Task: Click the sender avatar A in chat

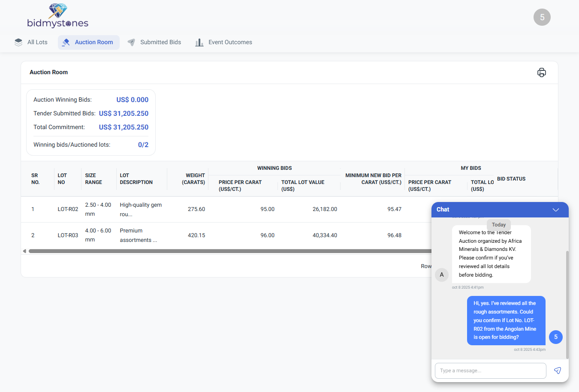Action: [442, 274]
